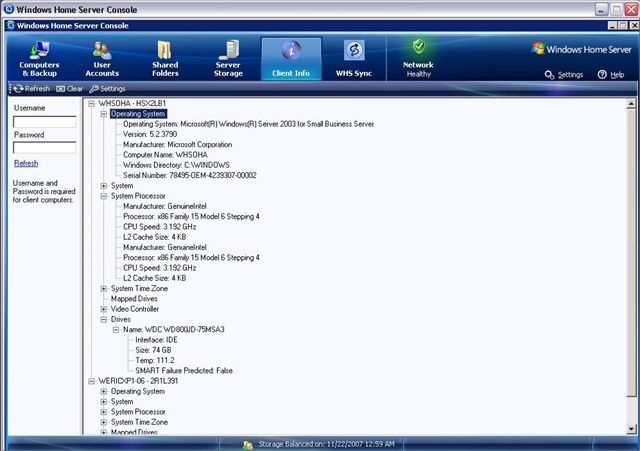Viewport: 640px width, 451px height.
Task: Click the scroll up arrow of tree
Action: 631,104
